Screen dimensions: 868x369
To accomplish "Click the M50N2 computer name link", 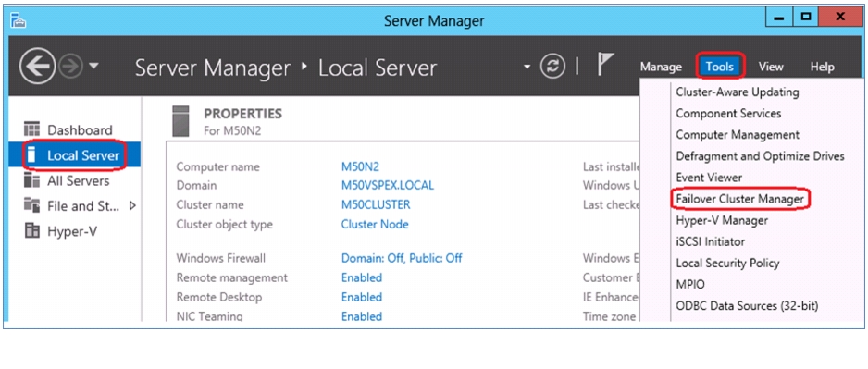I will (360, 166).
